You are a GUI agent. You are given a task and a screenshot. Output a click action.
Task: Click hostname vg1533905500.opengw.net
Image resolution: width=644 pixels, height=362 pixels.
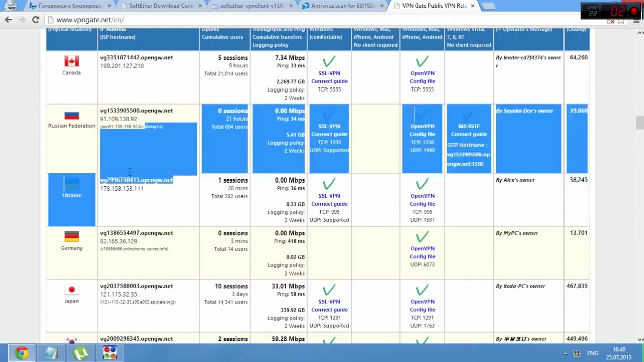pyautogui.click(x=136, y=111)
